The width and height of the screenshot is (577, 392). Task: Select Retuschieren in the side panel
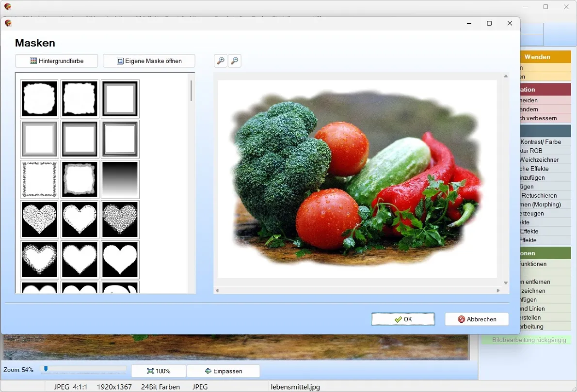(539, 196)
